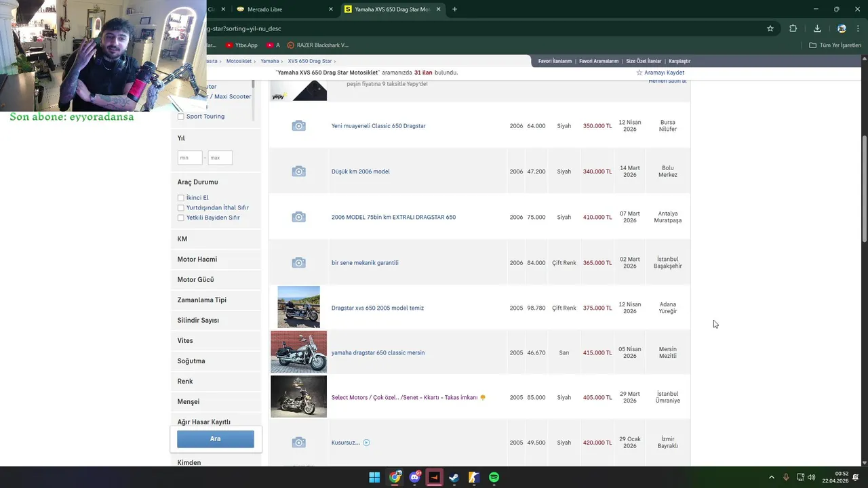This screenshot has width=868, height=488.
Task: Open listing Dragstar xvs 650 2005 model temiz
Action: click(378, 308)
